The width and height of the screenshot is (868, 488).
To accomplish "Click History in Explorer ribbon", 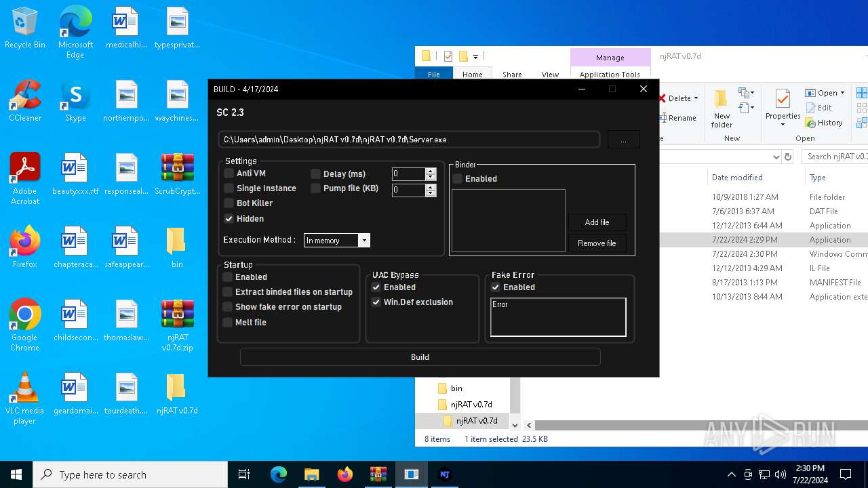I will (824, 123).
